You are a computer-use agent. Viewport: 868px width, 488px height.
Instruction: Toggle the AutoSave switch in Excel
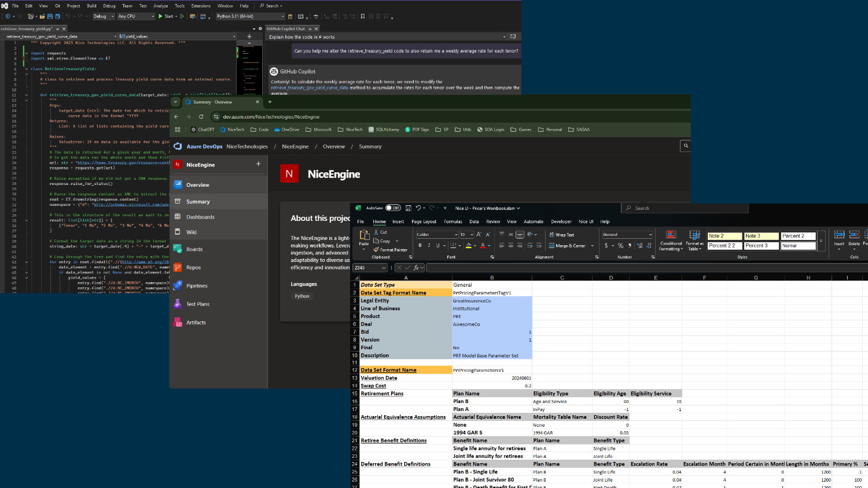pyautogui.click(x=393, y=208)
